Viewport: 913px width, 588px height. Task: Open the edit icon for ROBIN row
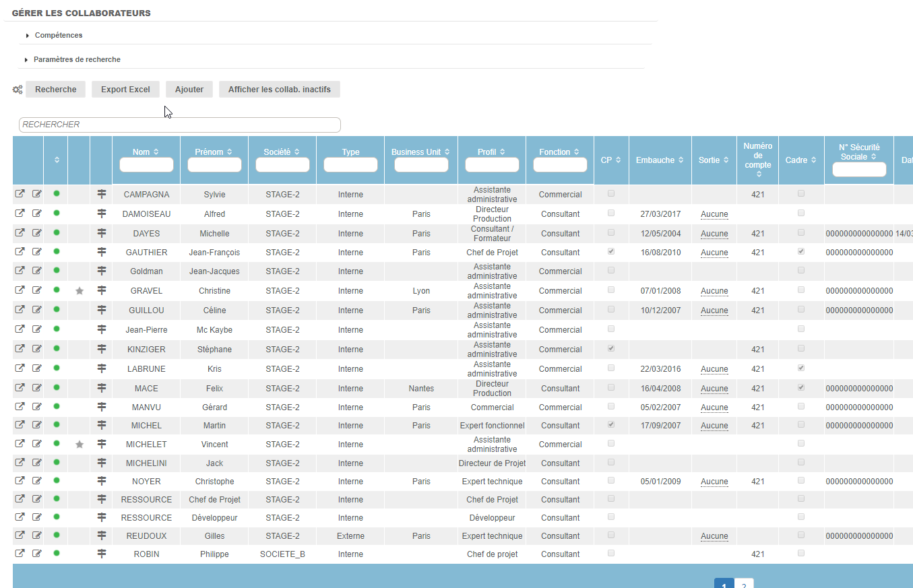(x=37, y=554)
